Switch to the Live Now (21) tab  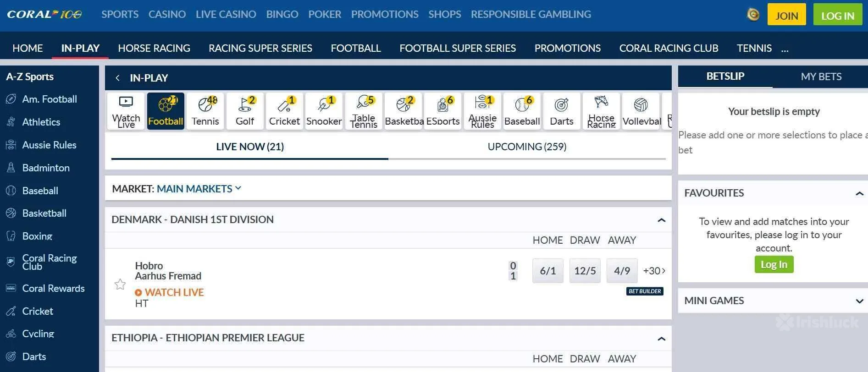tap(250, 147)
